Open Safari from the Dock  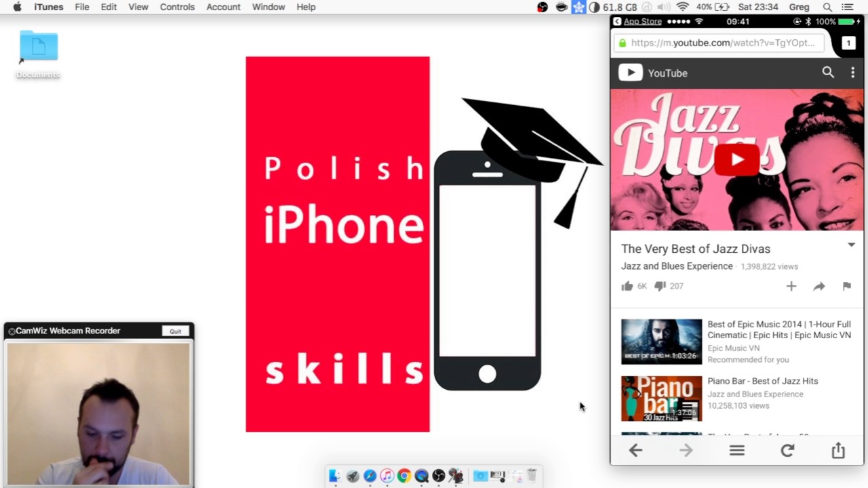(370, 476)
